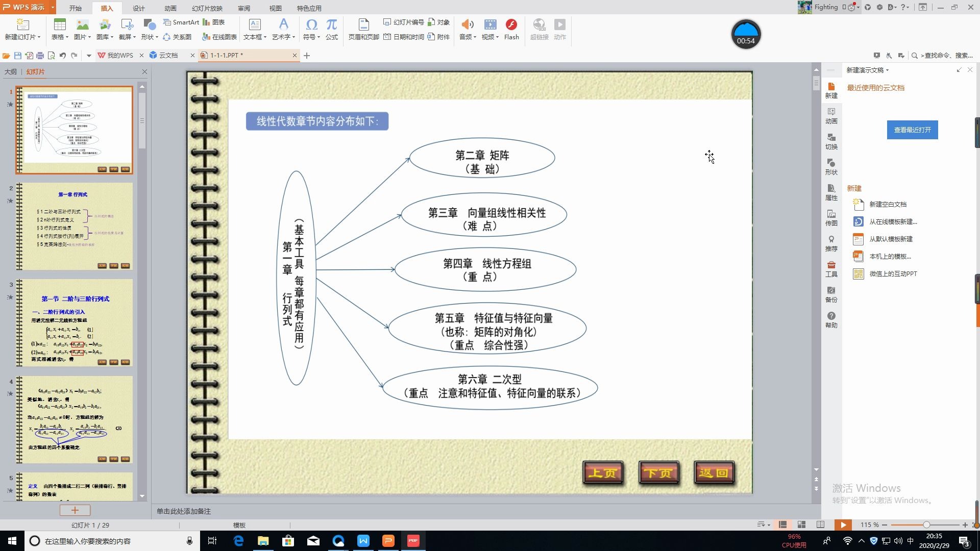The height and width of the screenshot is (551, 980).
Task: Click 新建空白文档 link
Action: pos(888,204)
